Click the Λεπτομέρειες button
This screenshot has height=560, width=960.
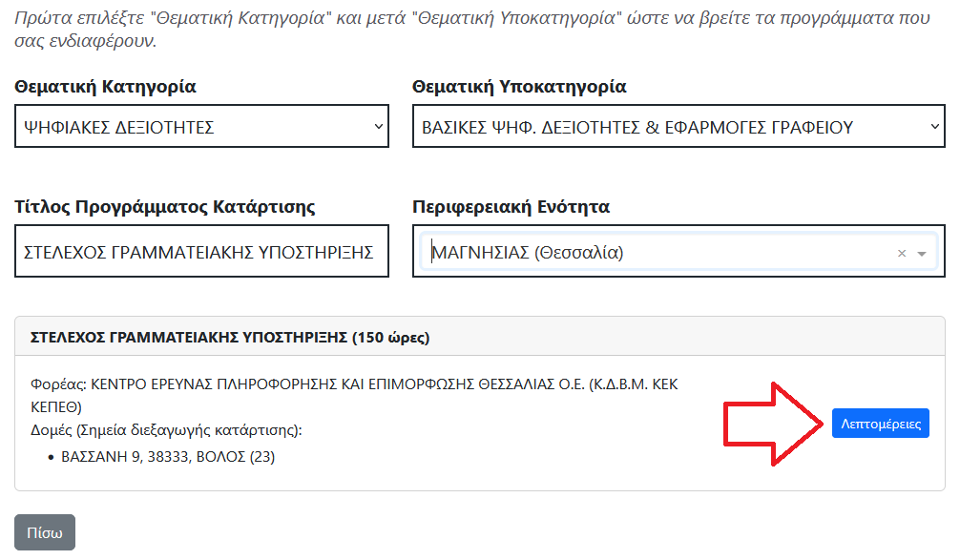pos(880,423)
